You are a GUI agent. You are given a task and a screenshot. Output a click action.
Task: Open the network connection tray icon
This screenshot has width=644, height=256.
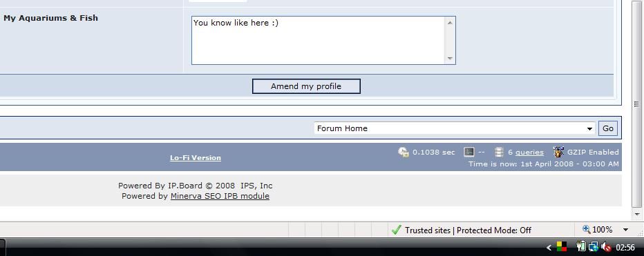tap(593, 246)
